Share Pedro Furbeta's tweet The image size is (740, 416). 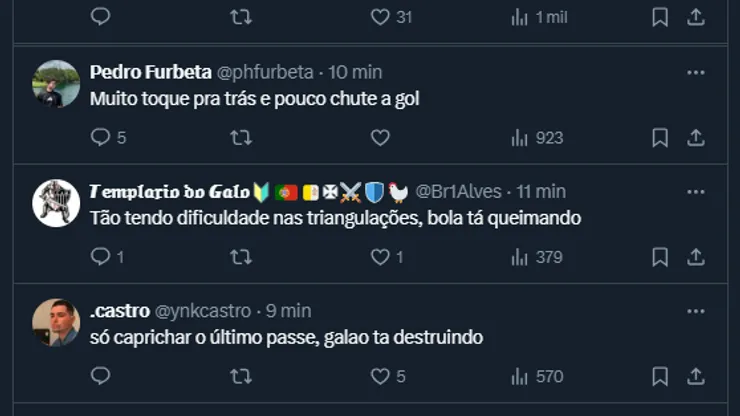696,138
